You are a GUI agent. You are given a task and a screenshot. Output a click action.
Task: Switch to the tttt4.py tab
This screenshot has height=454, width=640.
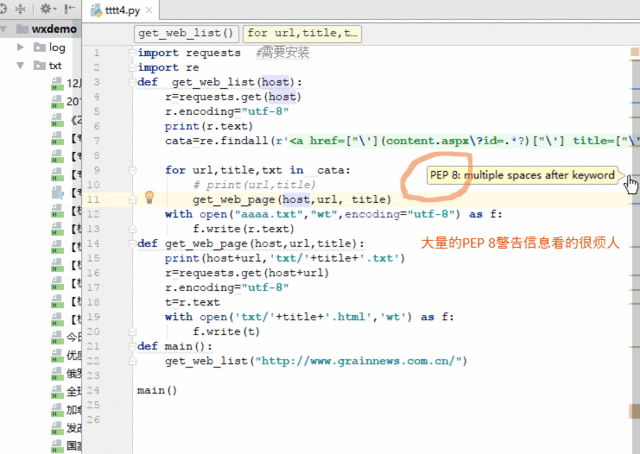[x=122, y=10]
